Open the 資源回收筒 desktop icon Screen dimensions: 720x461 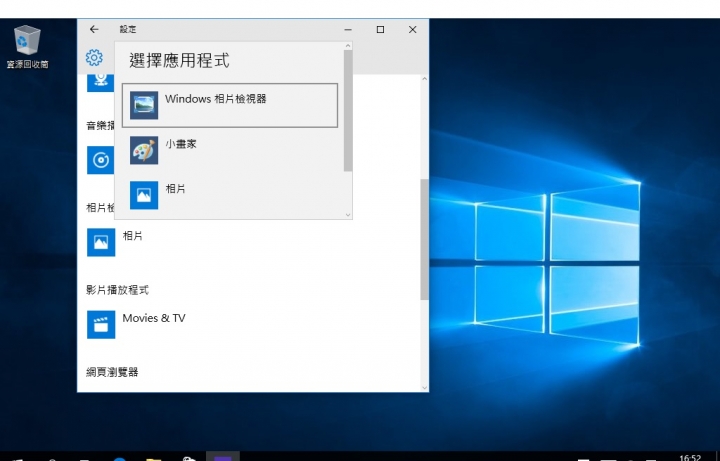27,46
